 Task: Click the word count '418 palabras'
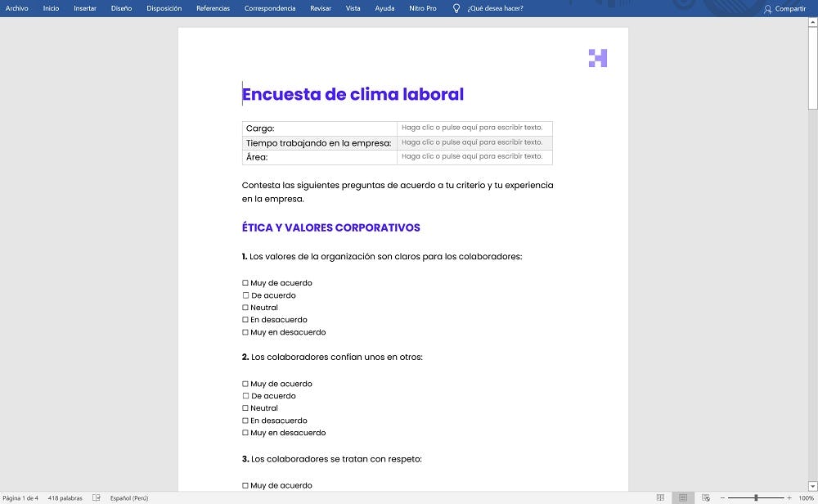[65, 497]
